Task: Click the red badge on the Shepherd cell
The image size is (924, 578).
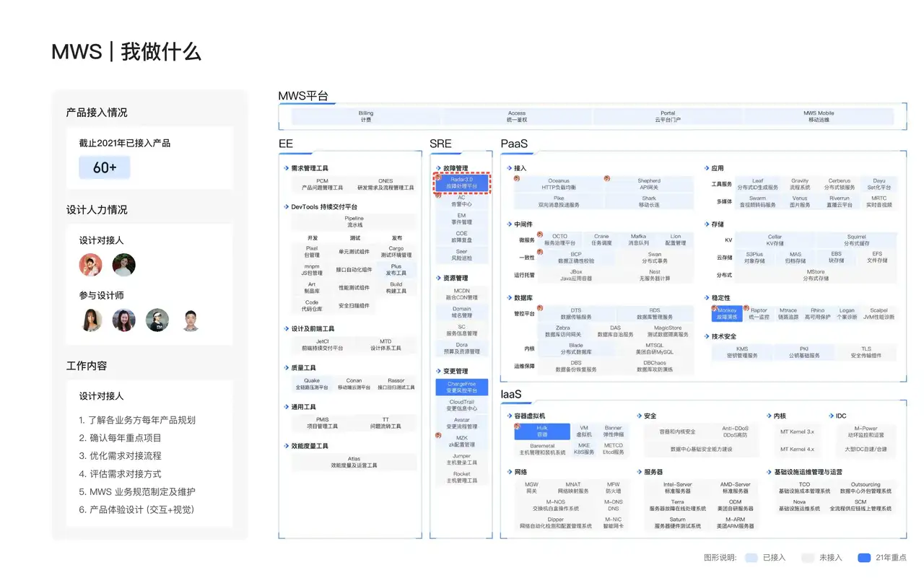Action: point(607,178)
